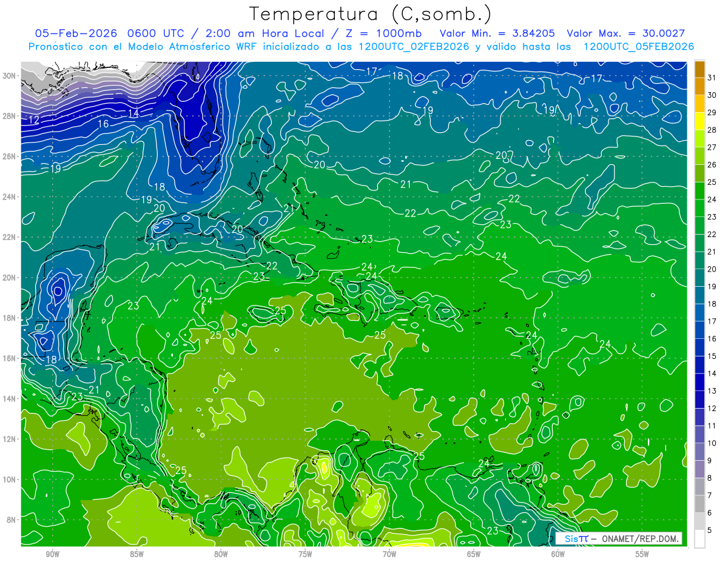This screenshot has width=728, height=562.
Task: Click the legend value "31" on the color scale
Action: 712,78
